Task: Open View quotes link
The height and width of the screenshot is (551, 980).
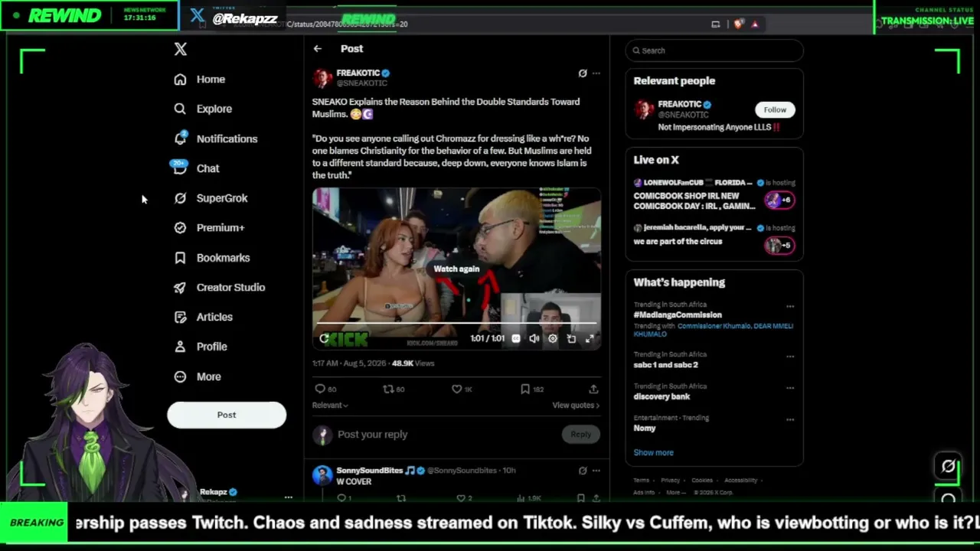Action: pyautogui.click(x=576, y=406)
